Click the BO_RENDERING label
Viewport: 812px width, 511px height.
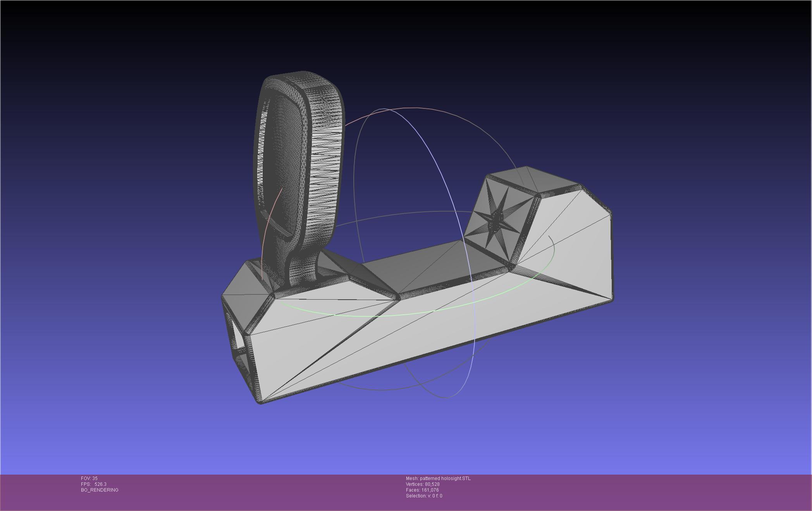[100, 490]
